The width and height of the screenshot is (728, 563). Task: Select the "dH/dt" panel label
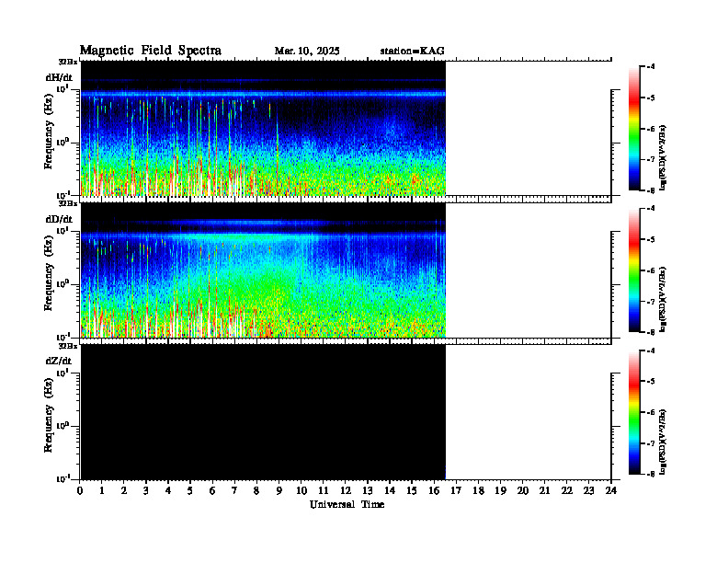(x=59, y=77)
